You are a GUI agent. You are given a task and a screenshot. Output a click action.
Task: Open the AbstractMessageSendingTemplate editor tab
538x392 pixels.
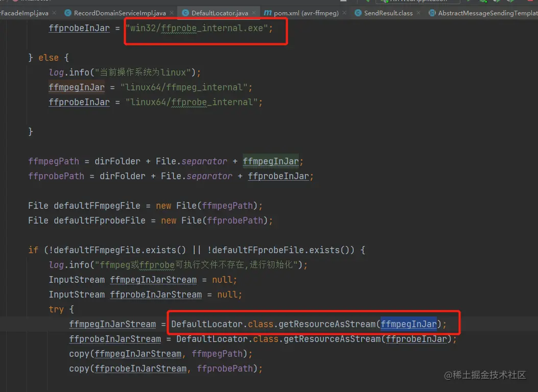click(x=484, y=13)
